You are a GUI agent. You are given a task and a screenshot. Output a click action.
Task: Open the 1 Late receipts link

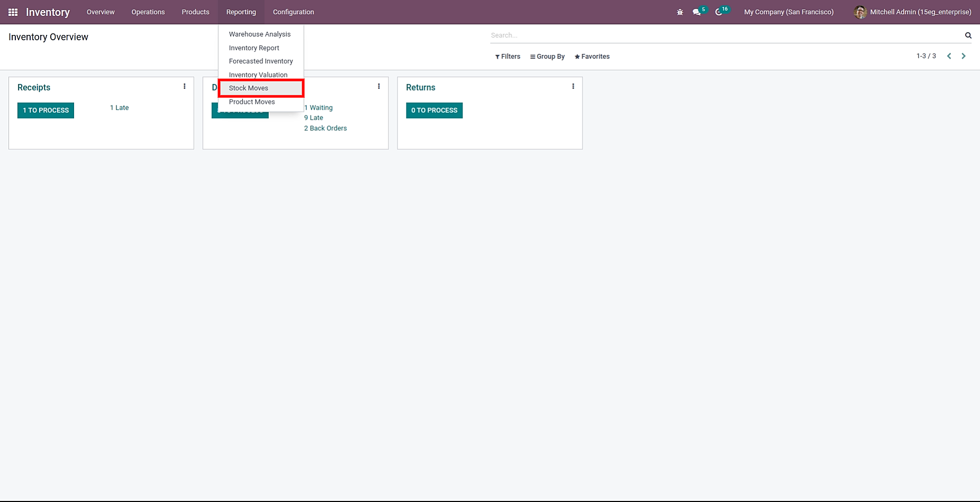pos(120,107)
